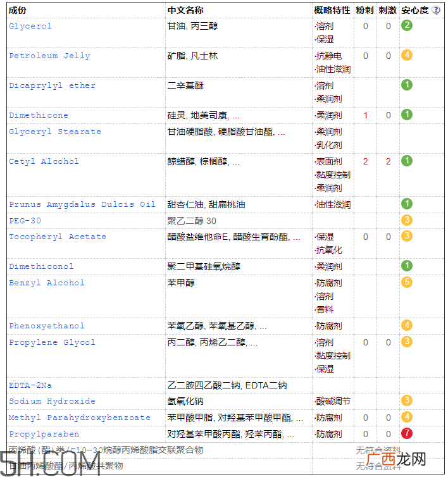Select the text 氢氧化钠
Screen dimensions: 448x477
click(x=185, y=401)
